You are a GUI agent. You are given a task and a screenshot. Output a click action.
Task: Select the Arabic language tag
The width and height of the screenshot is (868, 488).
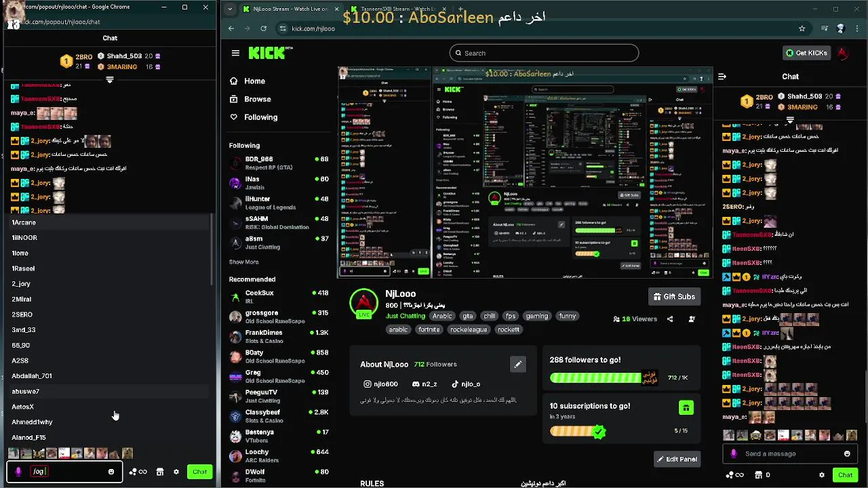[442, 316]
